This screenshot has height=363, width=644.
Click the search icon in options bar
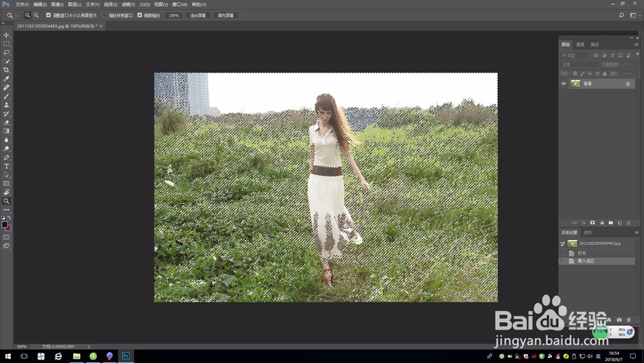(x=621, y=15)
